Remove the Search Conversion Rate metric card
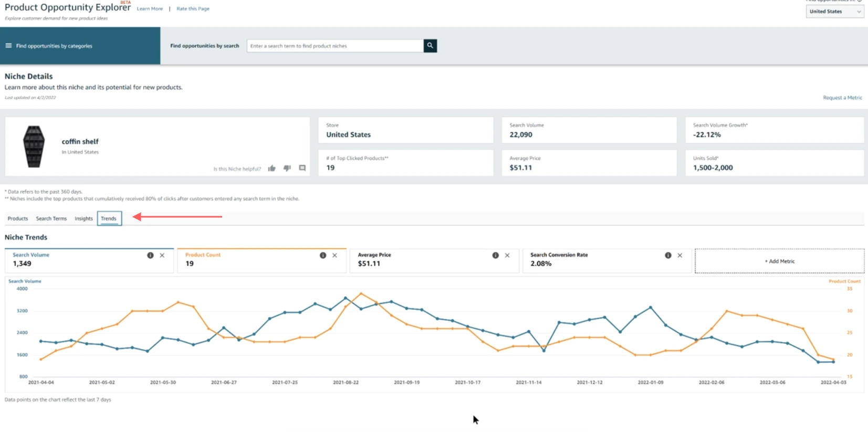The width and height of the screenshot is (868, 432). [680, 255]
